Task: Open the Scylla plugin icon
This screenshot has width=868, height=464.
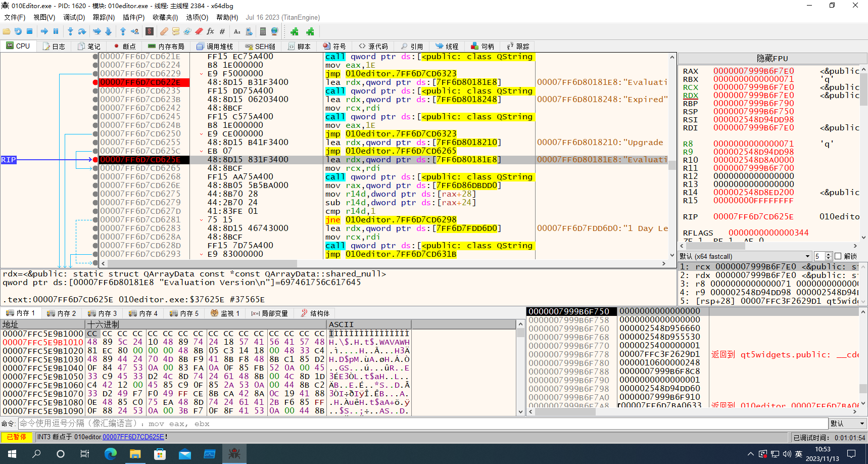Action: pos(150,31)
